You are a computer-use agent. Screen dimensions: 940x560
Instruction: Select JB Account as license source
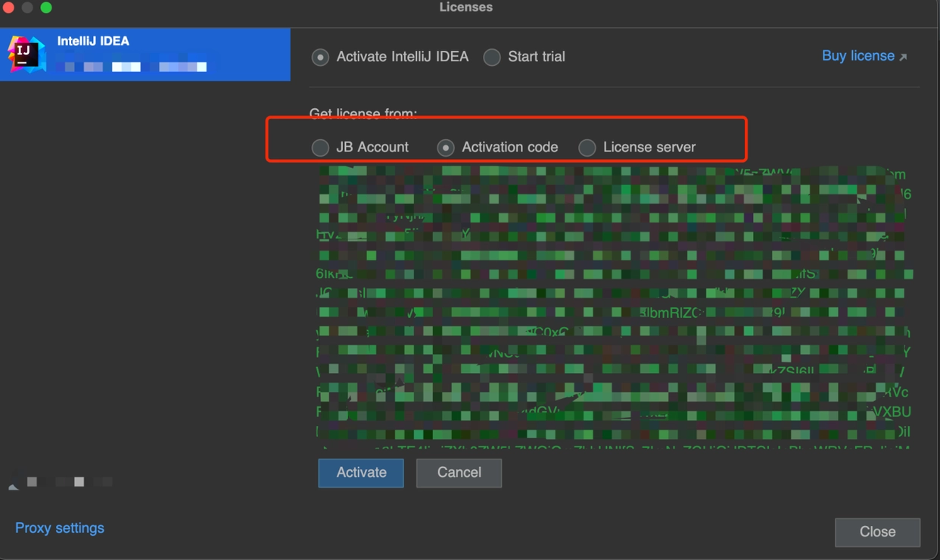[x=321, y=148]
